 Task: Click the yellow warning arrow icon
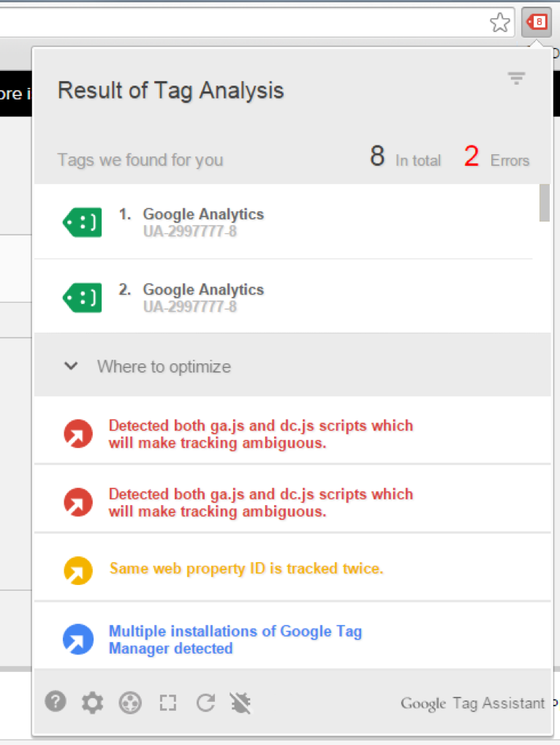[x=78, y=570]
